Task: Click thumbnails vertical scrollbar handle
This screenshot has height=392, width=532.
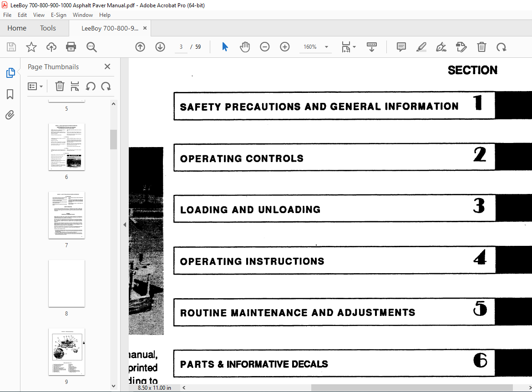Action: click(x=113, y=139)
